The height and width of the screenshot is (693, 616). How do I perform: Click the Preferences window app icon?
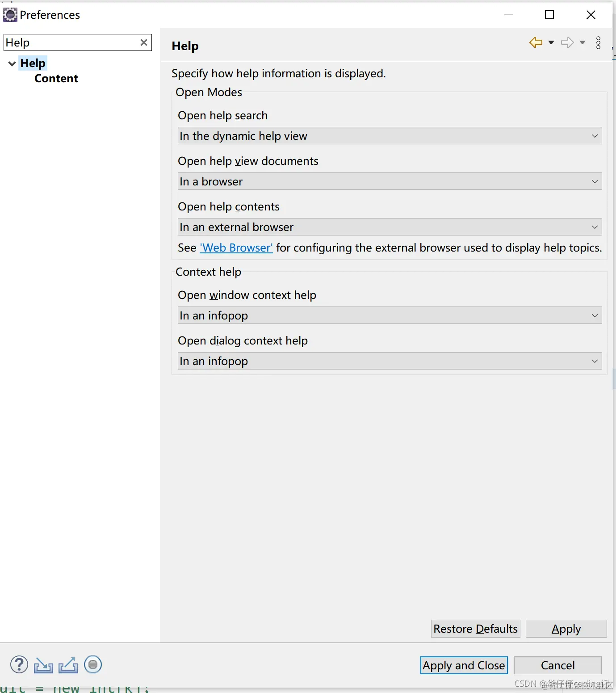click(x=10, y=15)
